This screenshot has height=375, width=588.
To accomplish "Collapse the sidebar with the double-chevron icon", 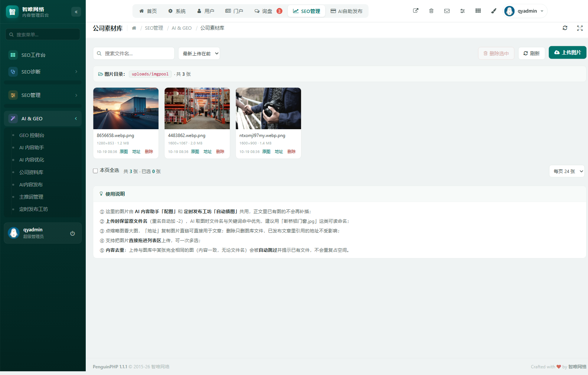I will 76,12.
